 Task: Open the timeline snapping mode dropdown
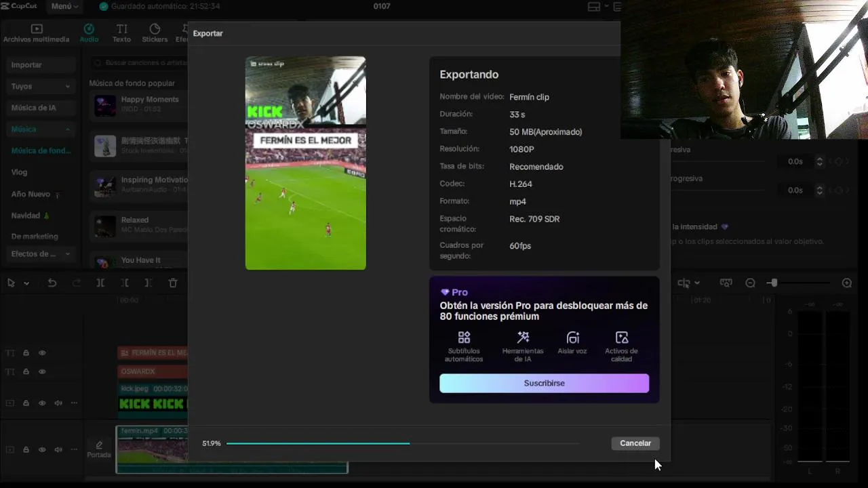click(697, 283)
